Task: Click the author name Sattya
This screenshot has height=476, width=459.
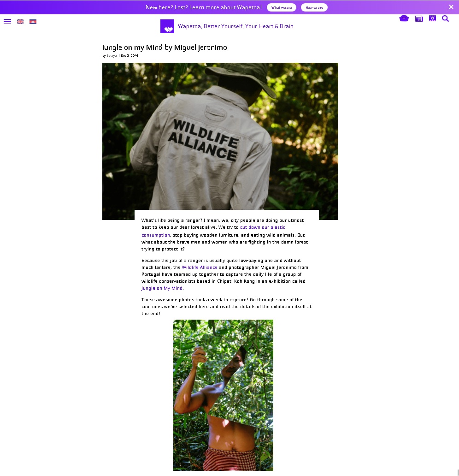Action: (x=112, y=55)
